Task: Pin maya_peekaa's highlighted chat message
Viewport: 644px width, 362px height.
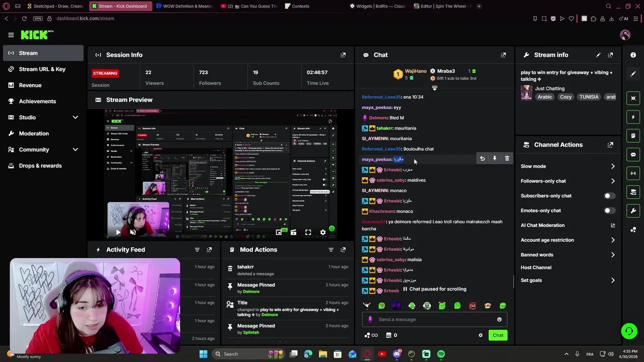Action: (495, 158)
